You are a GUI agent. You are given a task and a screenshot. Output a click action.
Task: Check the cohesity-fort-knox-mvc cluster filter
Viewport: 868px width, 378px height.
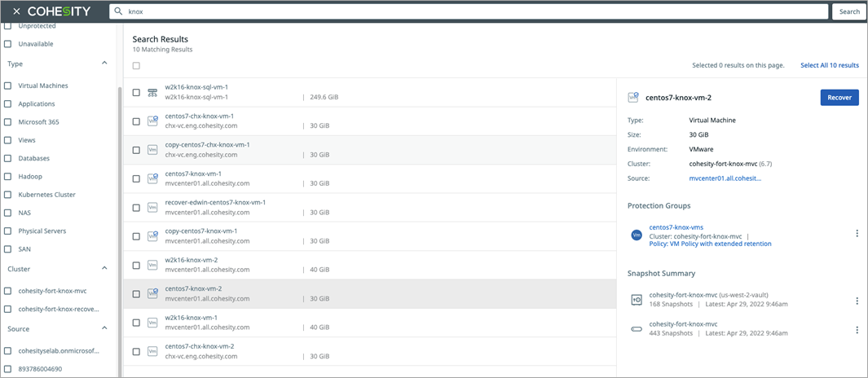tap(8, 291)
